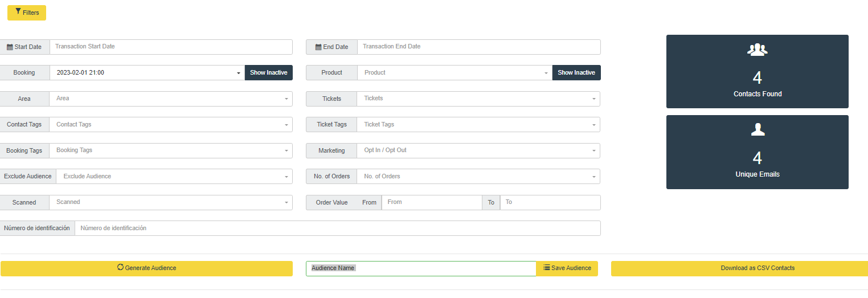
Task: Open the Contact Tags dropdown
Action: pos(171,125)
